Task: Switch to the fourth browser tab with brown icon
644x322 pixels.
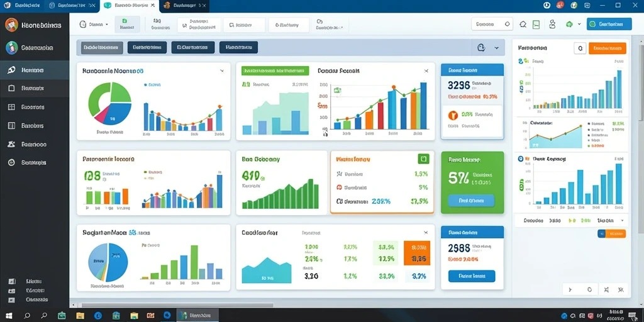Action: pyautogui.click(x=184, y=5)
